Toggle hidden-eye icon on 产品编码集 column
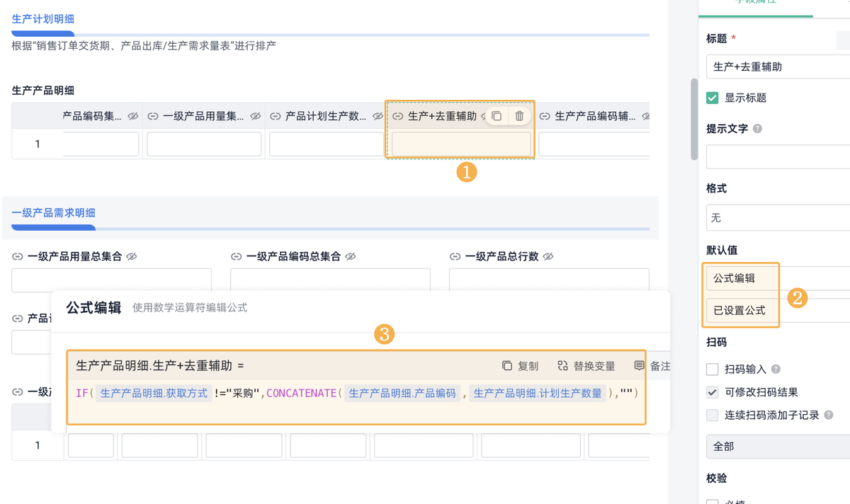Image resolution: width=850 pixels, height=504 pixels. 132,116
